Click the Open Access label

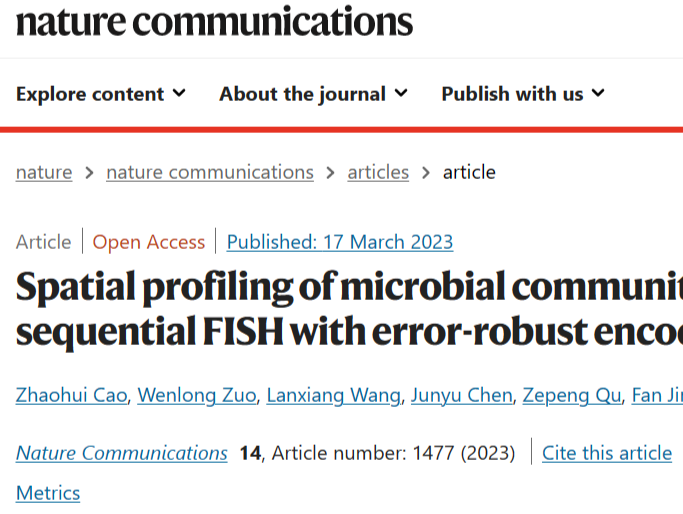click(x=149, y=242)
